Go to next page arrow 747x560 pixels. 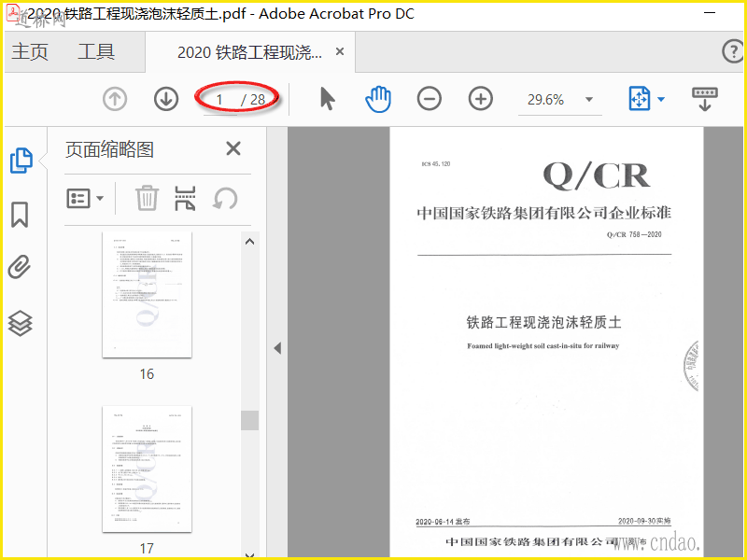tap(166, 100)
